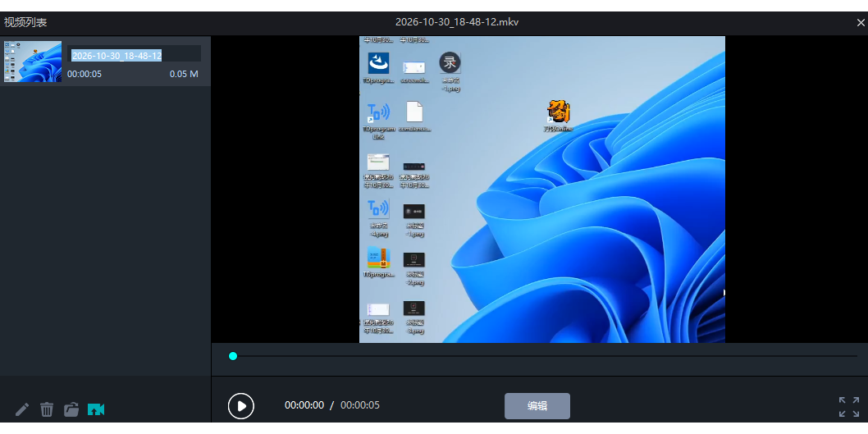Click the 编辑 button

(537, 406)
